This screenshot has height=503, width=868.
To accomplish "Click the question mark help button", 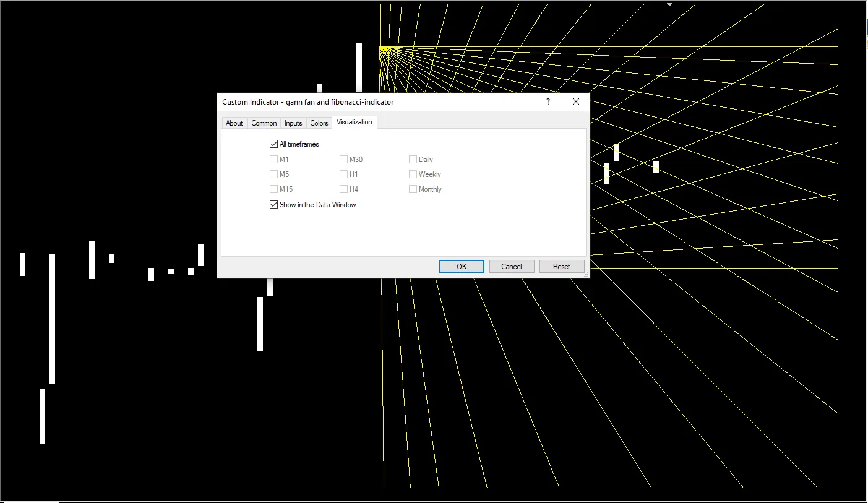I will (548, 102).
